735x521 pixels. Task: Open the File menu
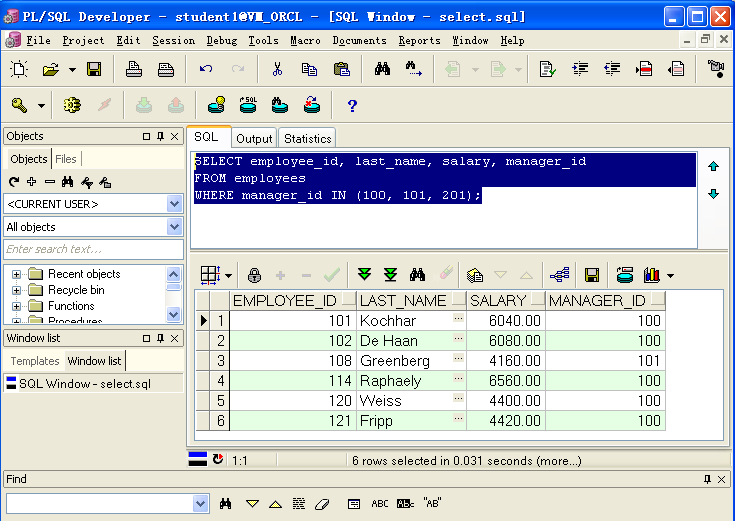[x=38, y=41]
